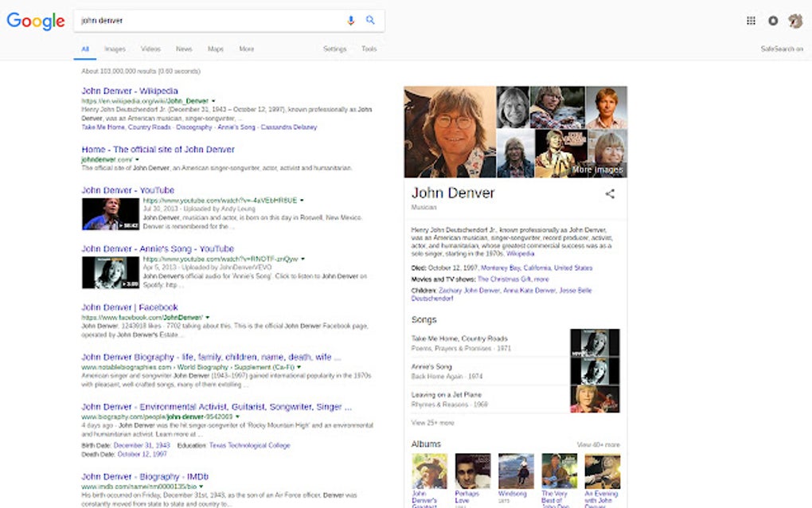Image resolution: width=812 pixels, height=508 pixels.
Task: Expand dropdown arrow beside Facebook URL
Action: tap(208, 318)
